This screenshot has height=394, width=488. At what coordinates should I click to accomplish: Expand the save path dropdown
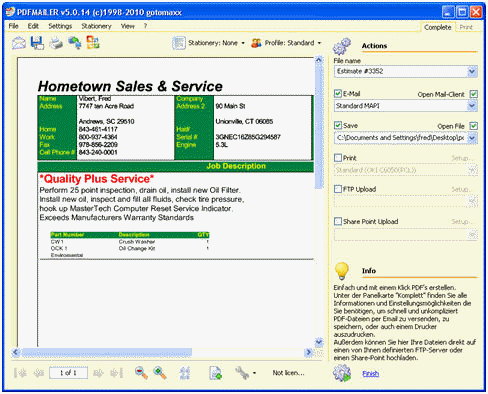[x=472, y=138]
